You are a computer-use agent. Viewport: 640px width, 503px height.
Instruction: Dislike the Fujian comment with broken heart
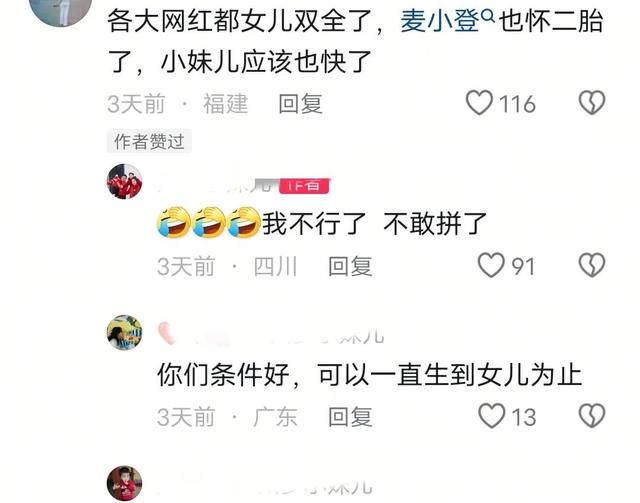tap(592, 102)
